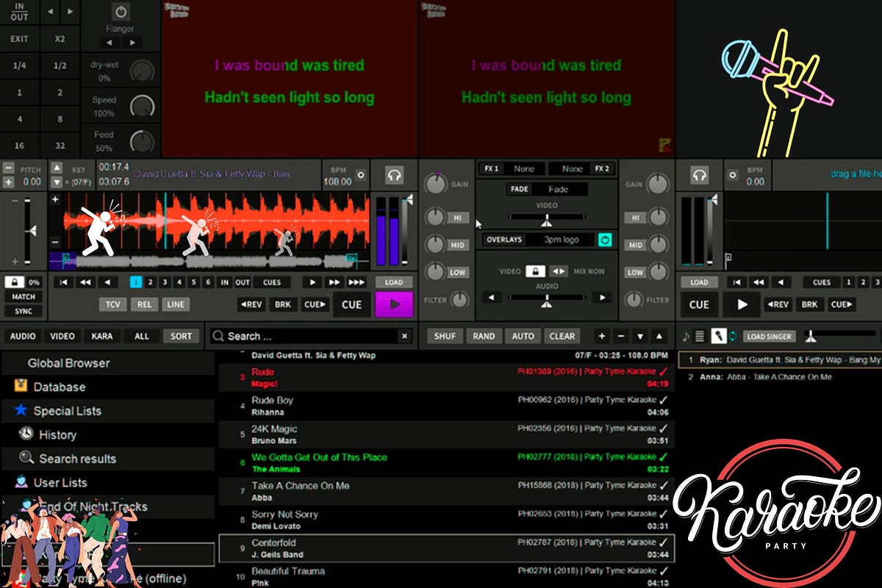The height and width of the screenshot is (588, 882).
Task: Switch to the VIDEO browser tab
Action: click(62, 336)
